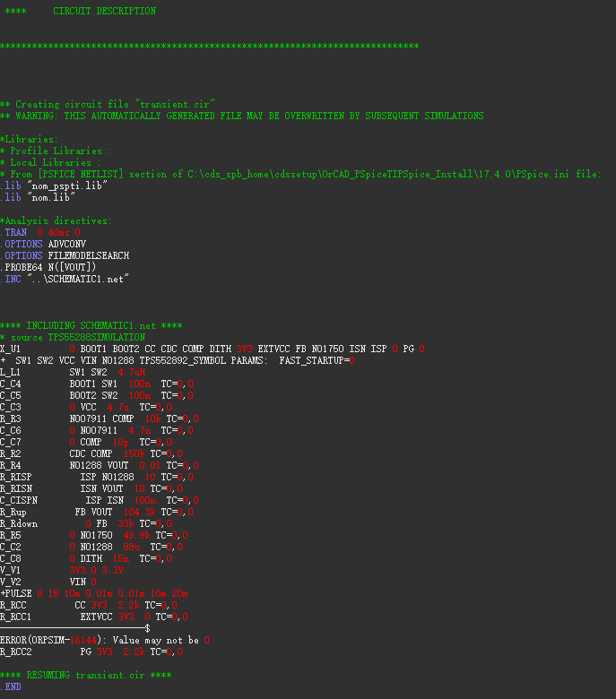
Task: Click the 'RESUMING transient.cir' line
Action: pos(86,675)
